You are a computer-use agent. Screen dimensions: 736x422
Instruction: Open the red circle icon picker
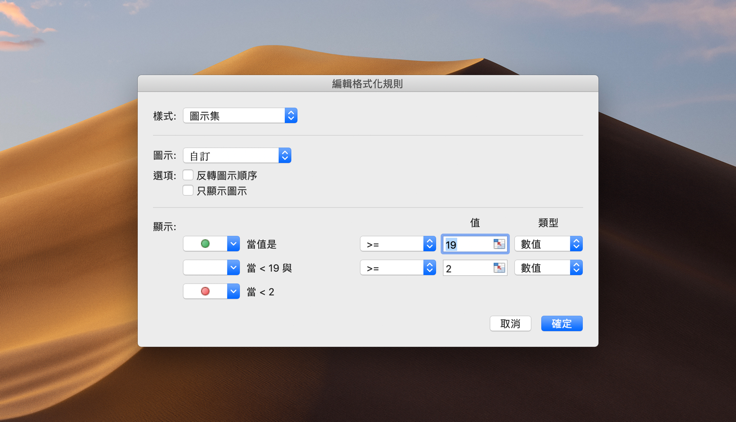click(211, 292)
